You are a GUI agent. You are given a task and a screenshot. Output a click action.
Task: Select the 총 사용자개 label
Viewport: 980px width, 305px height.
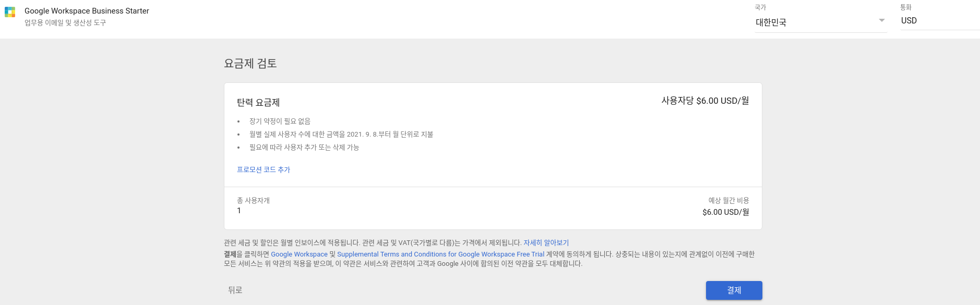(253, 201)
